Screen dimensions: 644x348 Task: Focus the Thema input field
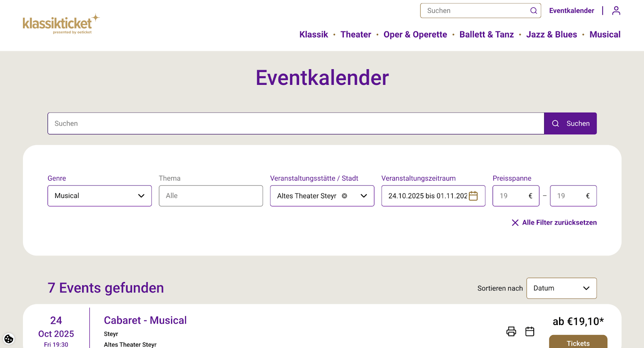211,196
